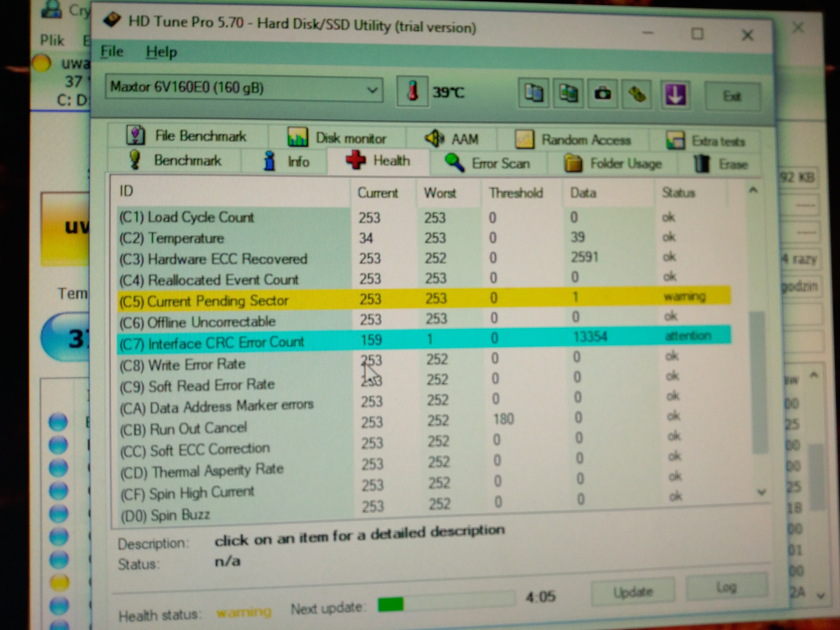Screen dimensions: 840x630
Task: Open the File menu
Action: pos(112,51)
